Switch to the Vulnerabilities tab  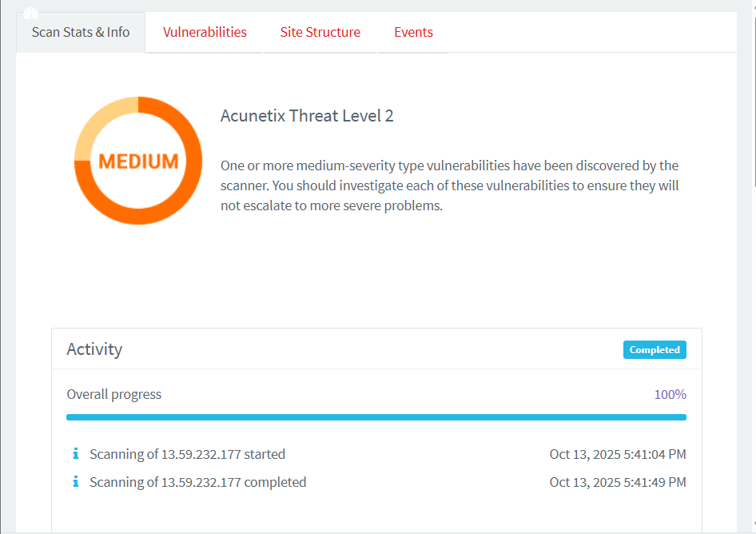click(205, 33)
